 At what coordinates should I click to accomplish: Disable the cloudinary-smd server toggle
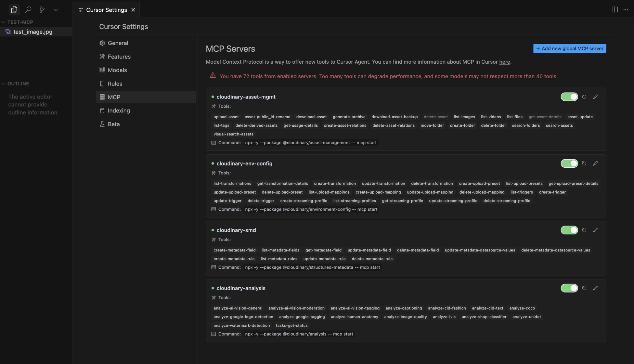[x=569, y=230]
